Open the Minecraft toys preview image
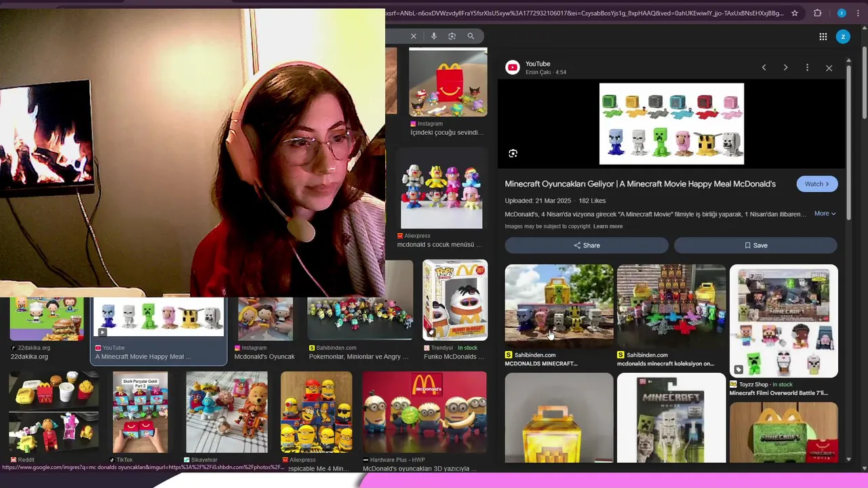The width and height of the screenshot is (868, 488). (671, 124)
